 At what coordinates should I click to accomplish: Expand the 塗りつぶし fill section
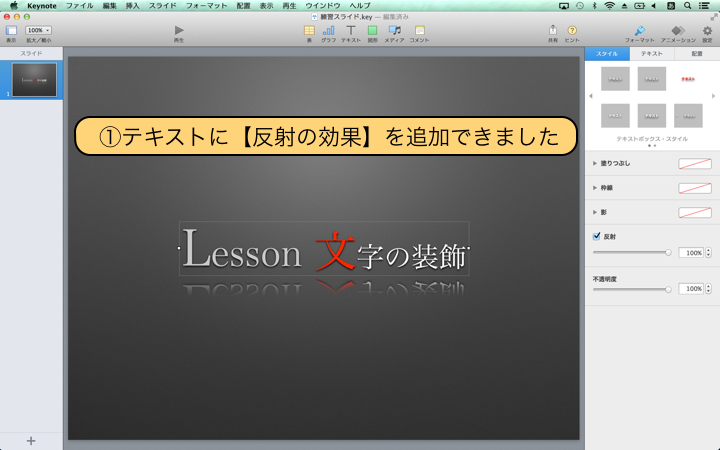(595, 163)
